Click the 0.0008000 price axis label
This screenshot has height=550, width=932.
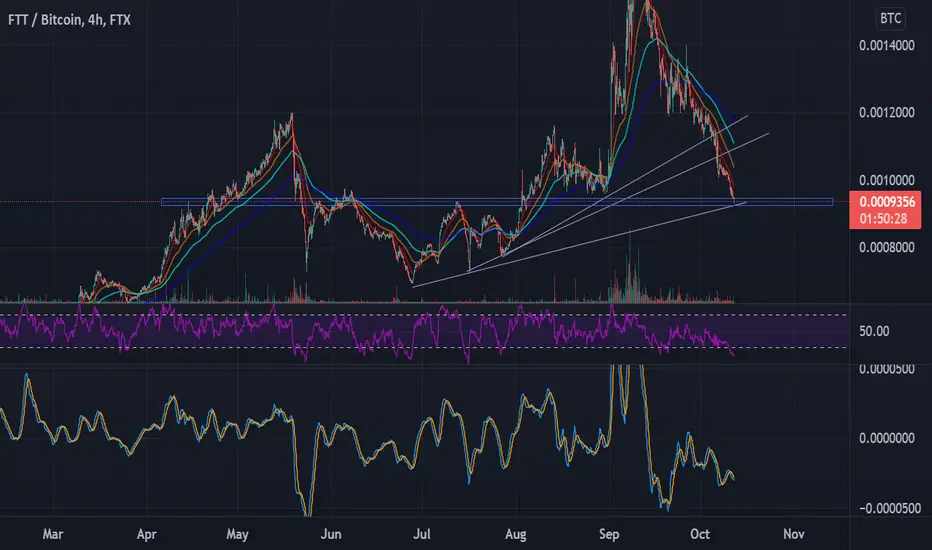[886, 247]
